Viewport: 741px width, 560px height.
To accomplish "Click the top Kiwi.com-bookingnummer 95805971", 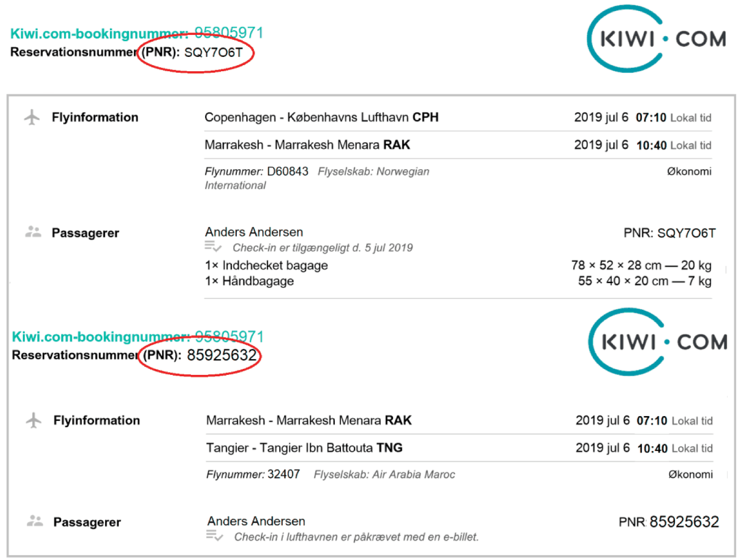I will [x=137, y=33].
